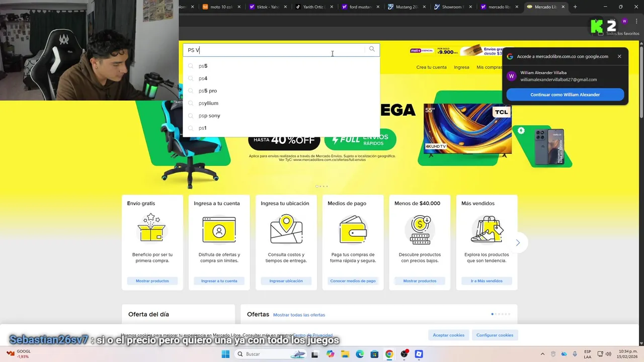Select the 'psyllium' search suggestion

pyautogui.click(x=281, y=103)
